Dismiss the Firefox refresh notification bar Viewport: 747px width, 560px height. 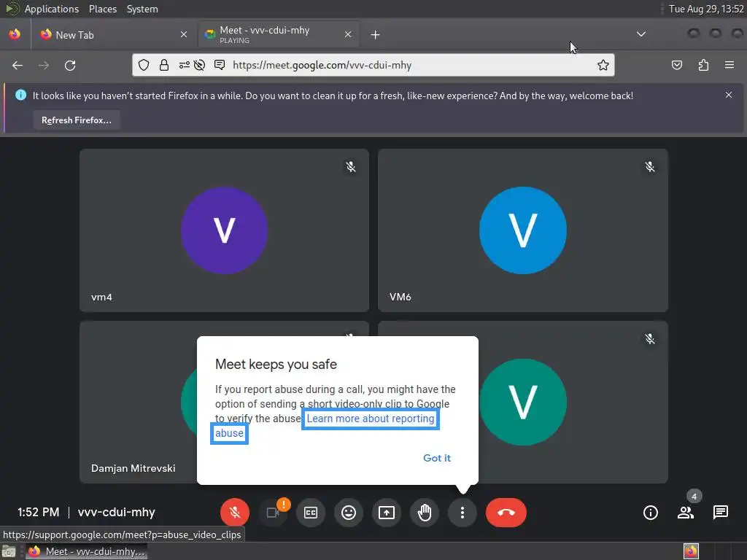click(x=729, y=95)
